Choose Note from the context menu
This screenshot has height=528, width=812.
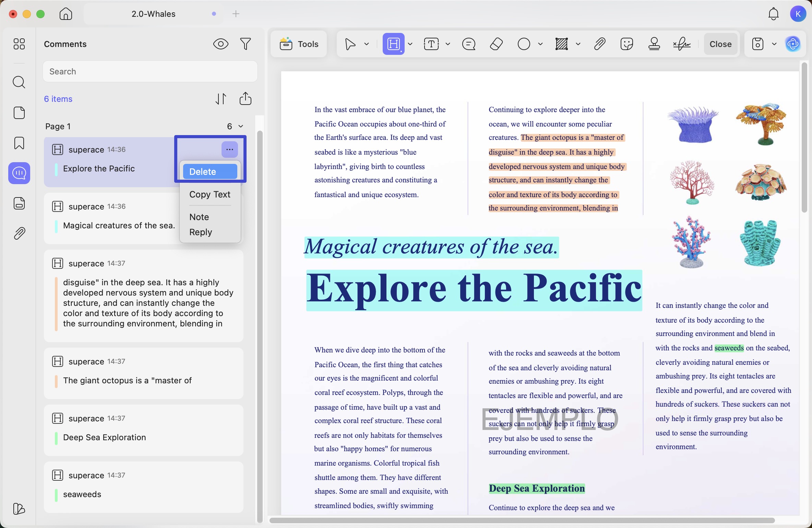[210, 217]
